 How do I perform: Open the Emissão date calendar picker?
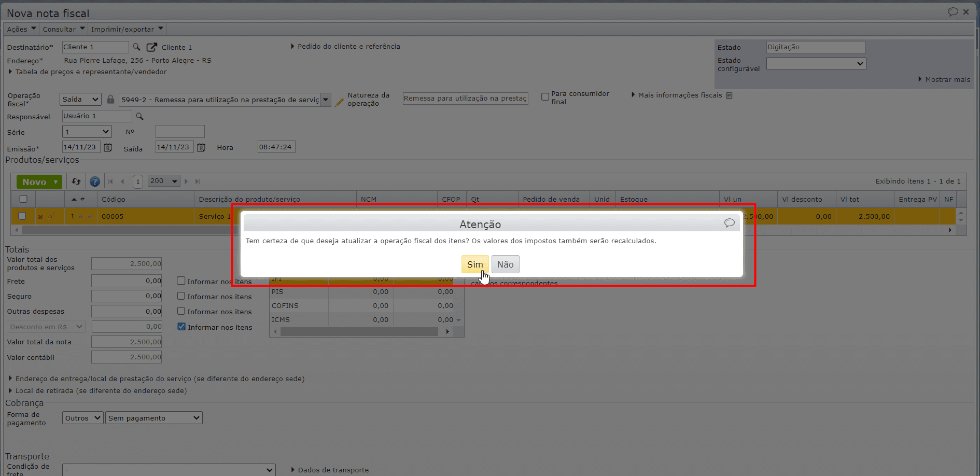[x=108, y=148]
